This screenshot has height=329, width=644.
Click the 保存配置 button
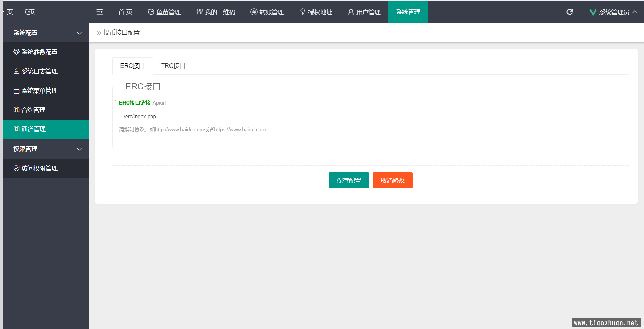(349, 181)
